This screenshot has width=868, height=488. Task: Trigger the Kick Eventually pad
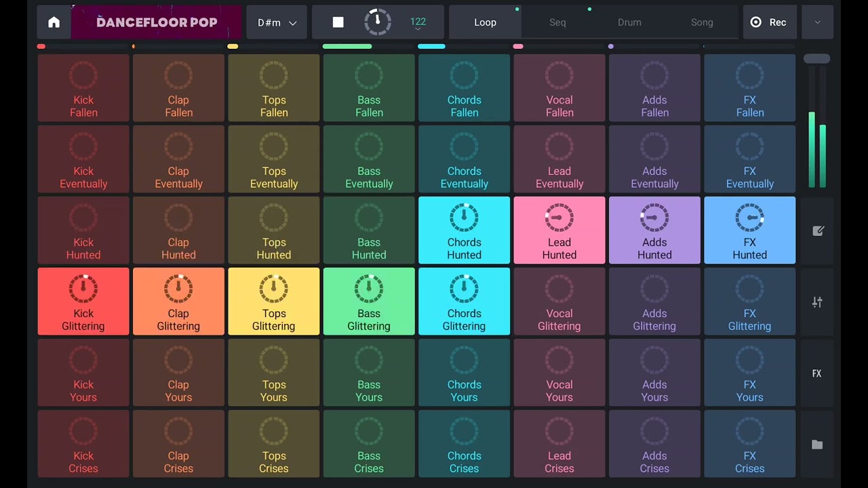(83, 159)
